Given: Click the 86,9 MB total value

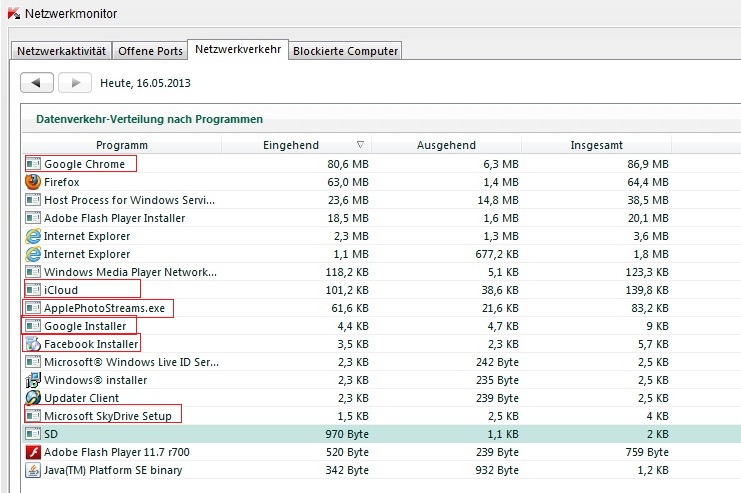Looking at the screenshot, I should click(648, 164).
